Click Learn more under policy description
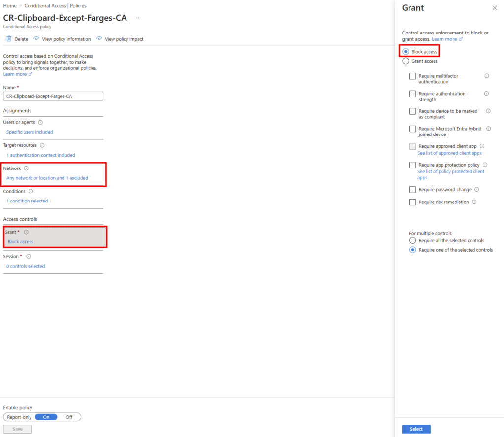504x437 pixels. point(15,74)
